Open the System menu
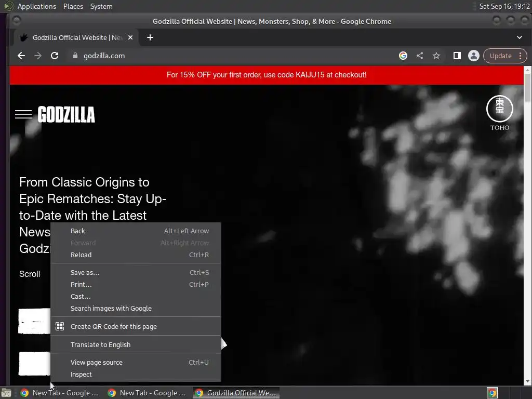This screenshot has height=399, width=532. click(101, 6)
